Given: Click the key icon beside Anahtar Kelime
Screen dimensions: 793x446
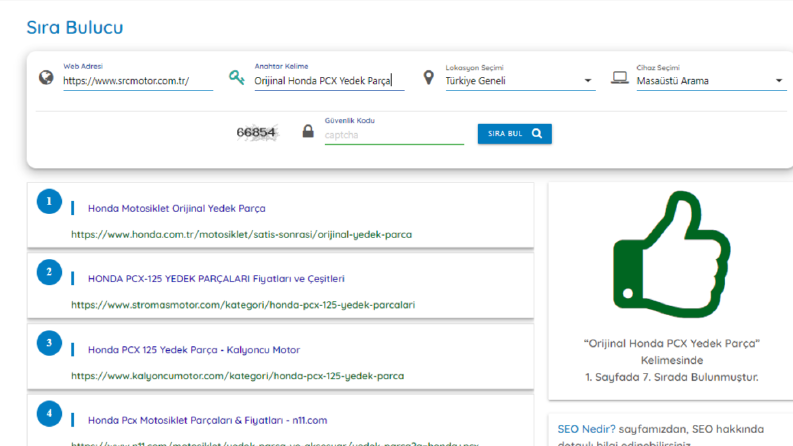Looking at the screenshot, I should click(236, 77).
